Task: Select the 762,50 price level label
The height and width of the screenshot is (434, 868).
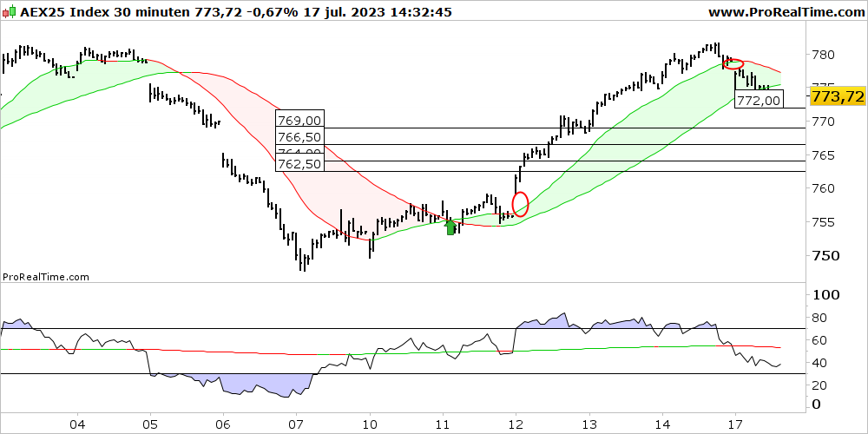Action: point(299,164)
